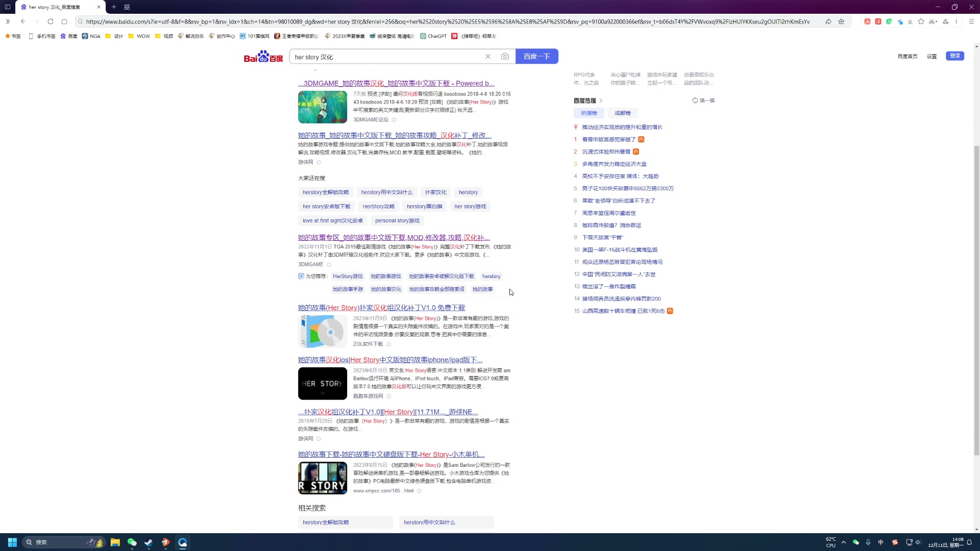This screenshot has width=980, height=551.
Task: Go back using the browser back arrow
Action: pyautogui.click(x=23, y=21)
